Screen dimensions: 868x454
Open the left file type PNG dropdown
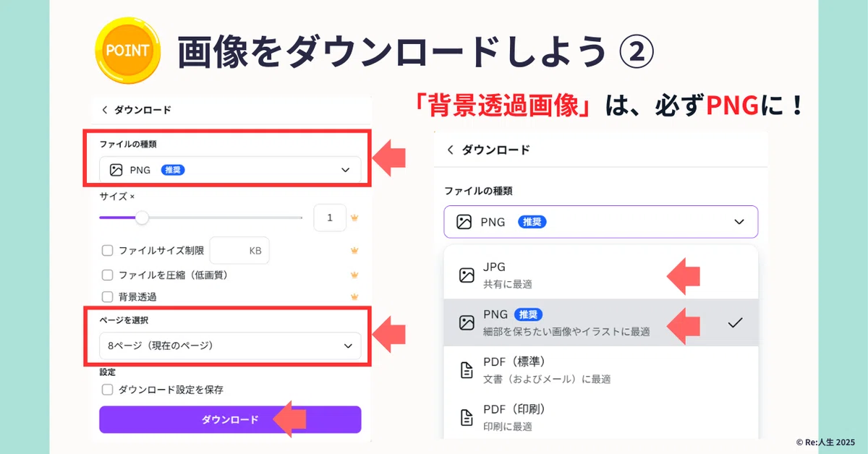click(x=230, y=170)
